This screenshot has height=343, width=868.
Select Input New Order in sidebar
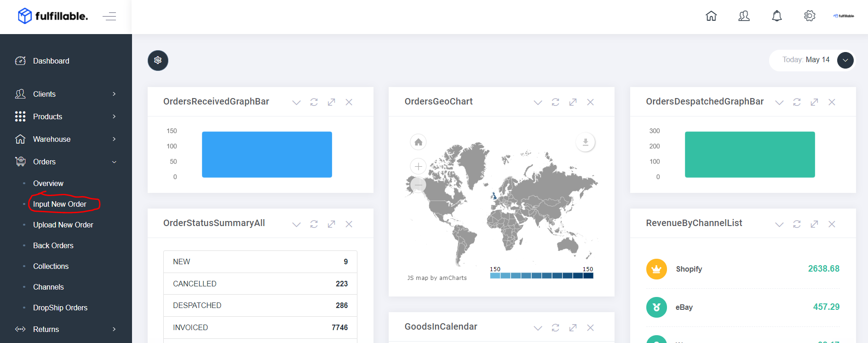pyautogui.click(x=60, y=204)
